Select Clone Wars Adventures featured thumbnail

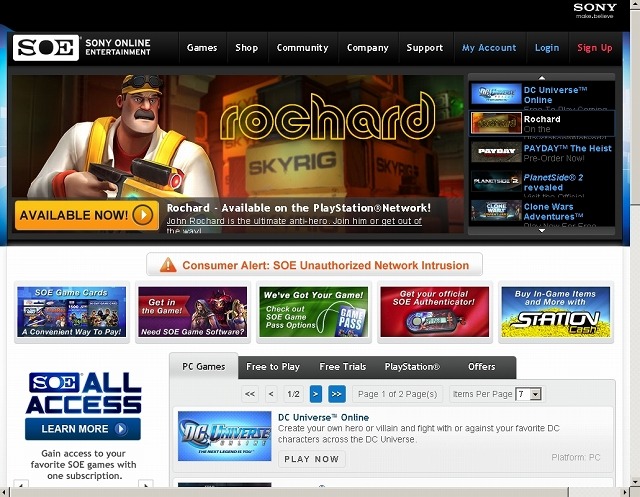coord(496,211)
